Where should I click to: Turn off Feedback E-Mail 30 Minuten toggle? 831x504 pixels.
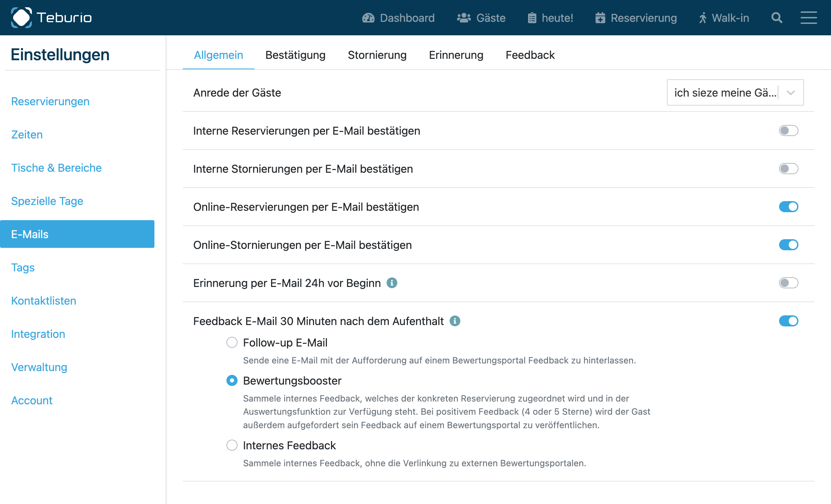click(789, 321)
